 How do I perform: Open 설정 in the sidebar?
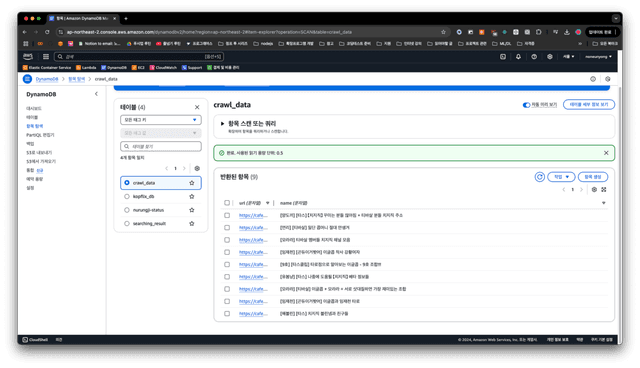pyautogui.click(x=30, y=188)
